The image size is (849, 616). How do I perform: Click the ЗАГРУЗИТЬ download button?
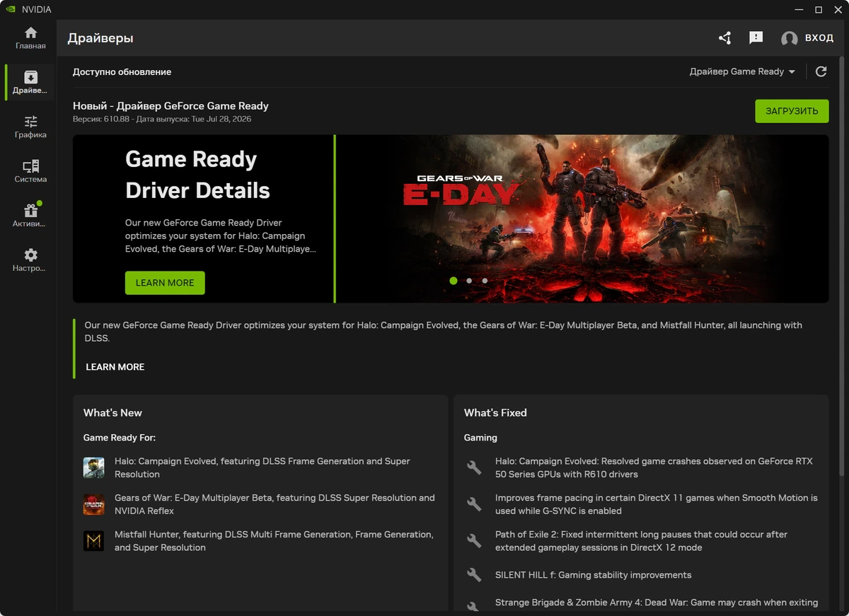point(792,111)
